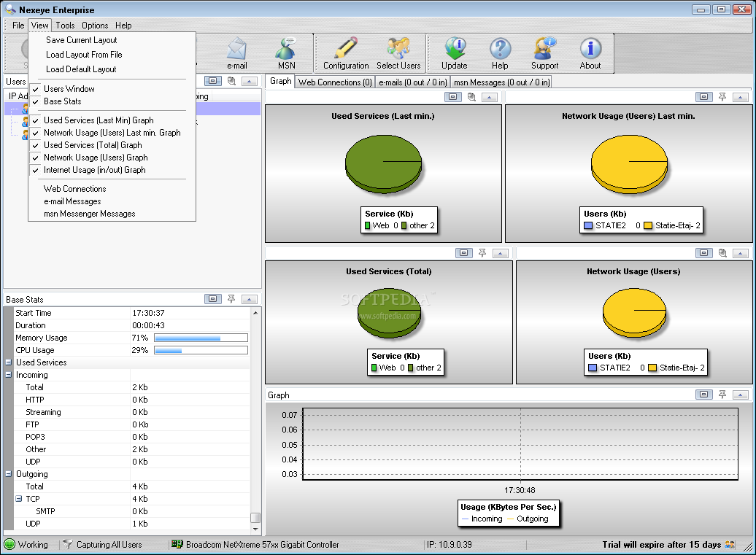Click Capturing All Users filter icon
Image resolution: width=756 pixels, height=555 pixels.
[68, 544]
